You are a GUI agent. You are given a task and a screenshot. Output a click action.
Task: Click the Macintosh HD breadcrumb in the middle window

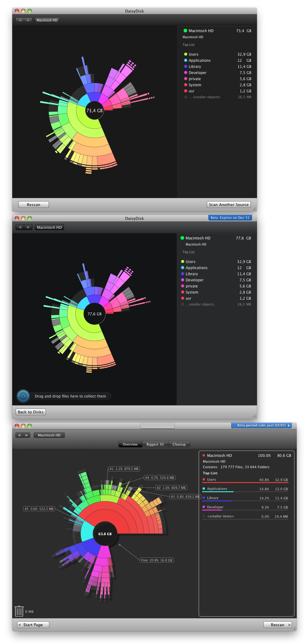pyautogui.click(x=49, y=227)
